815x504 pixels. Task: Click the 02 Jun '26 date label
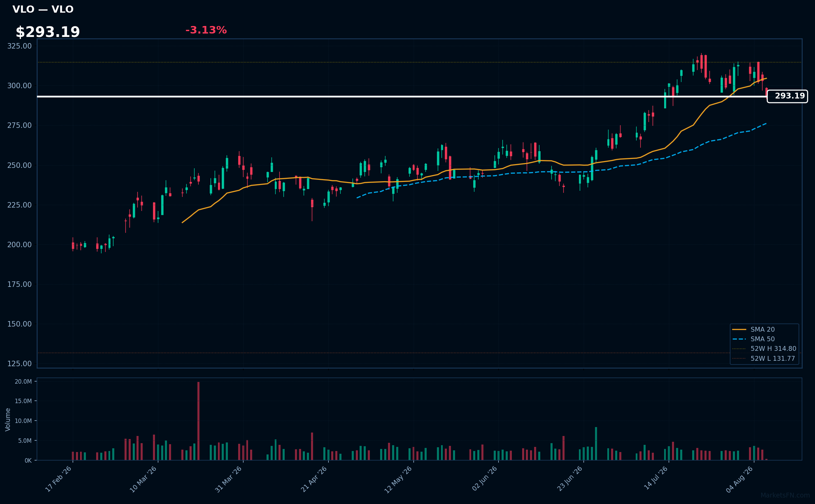[x=484, y=479]
